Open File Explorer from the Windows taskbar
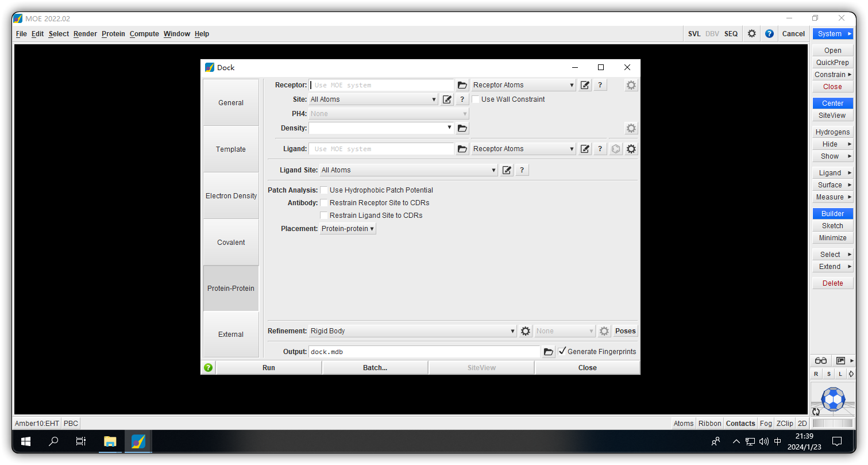868x465 pixels. coord(110,441)
